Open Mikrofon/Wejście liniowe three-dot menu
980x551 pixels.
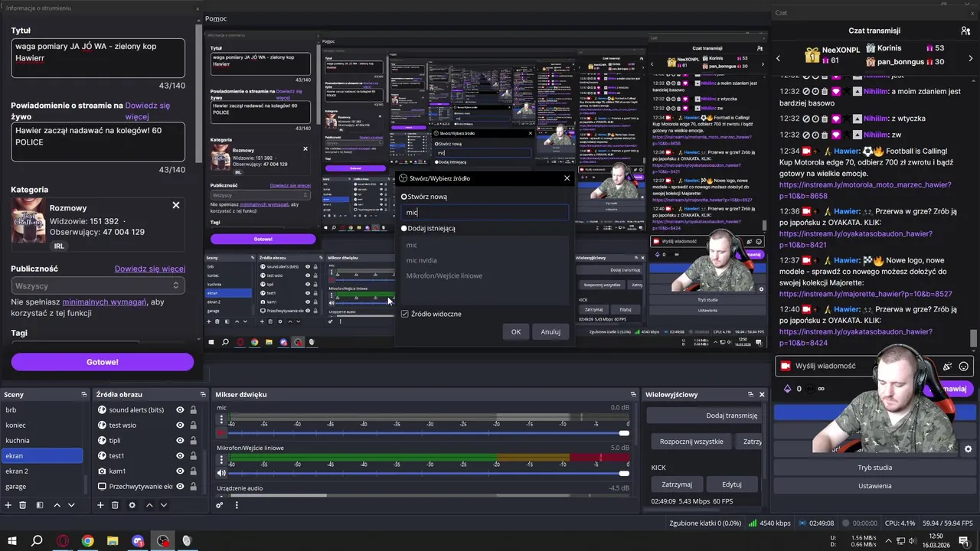point(221,460)
